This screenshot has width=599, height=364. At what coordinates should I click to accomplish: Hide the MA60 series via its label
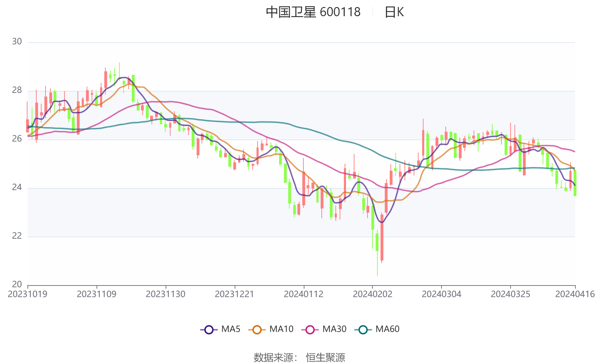[x=387, y=329]
